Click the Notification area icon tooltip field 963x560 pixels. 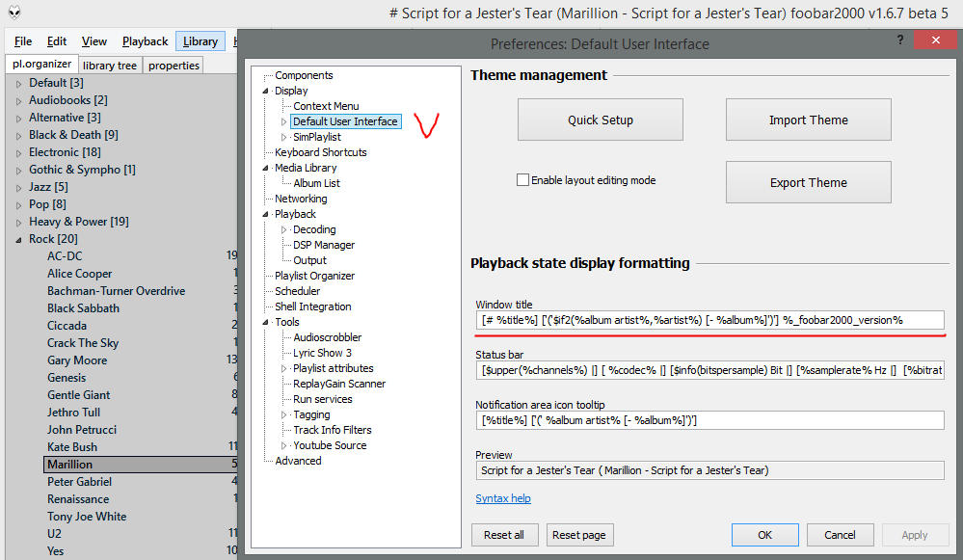pos(709,420)
